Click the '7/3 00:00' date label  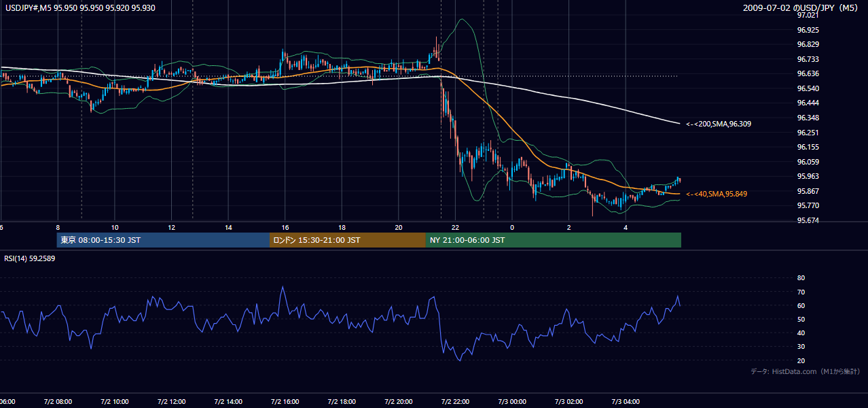(x=512, y=402)
